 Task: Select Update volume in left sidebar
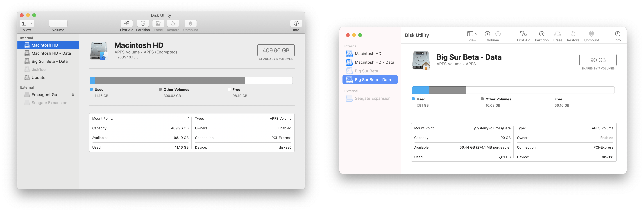[48, 78]
